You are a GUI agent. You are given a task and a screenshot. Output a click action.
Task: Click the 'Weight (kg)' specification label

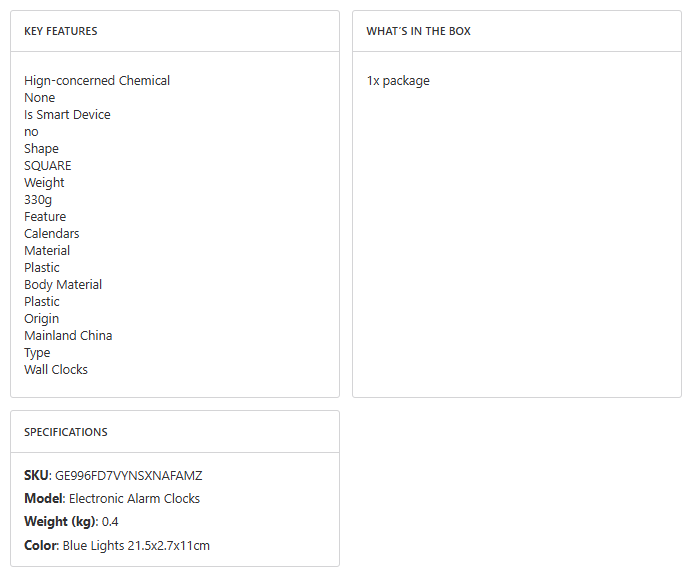coord(59,521)
